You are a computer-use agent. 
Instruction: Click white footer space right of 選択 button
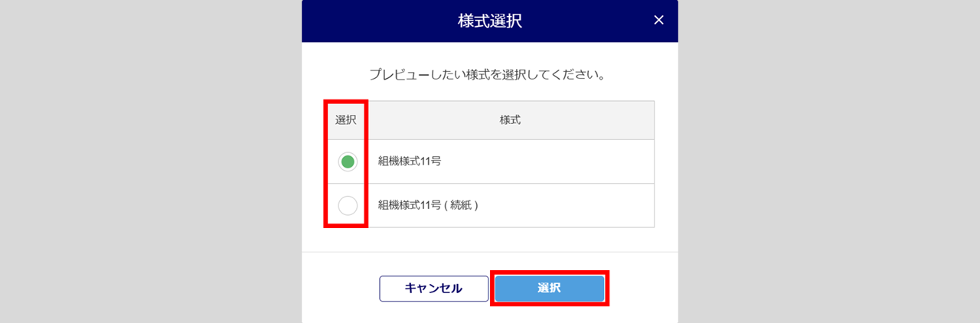pyautogui.click(x=642, y=289)
